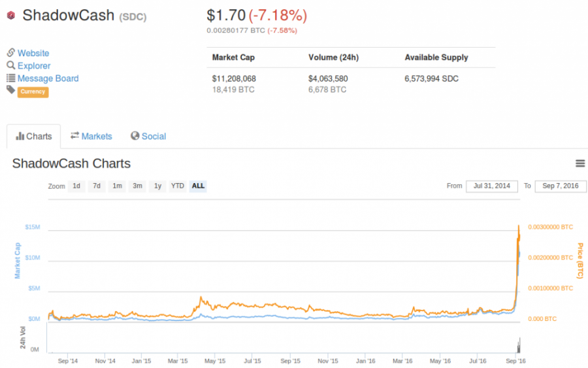The height and width of the screenshot is (368, 588).
Task: Click the 6,678 BTC volume value
Action: tap(327, 90)
